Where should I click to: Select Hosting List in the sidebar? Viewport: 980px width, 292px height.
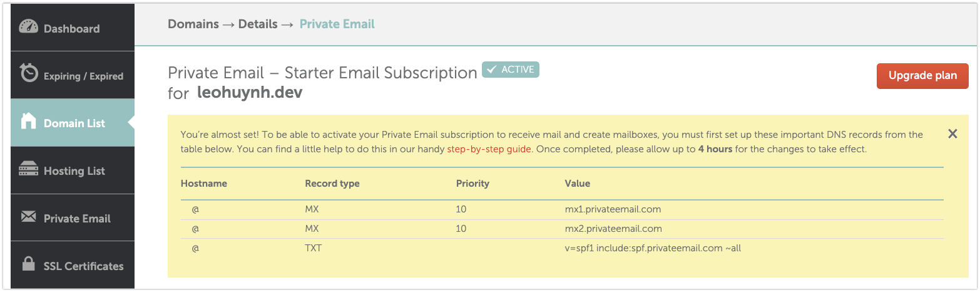74,171
